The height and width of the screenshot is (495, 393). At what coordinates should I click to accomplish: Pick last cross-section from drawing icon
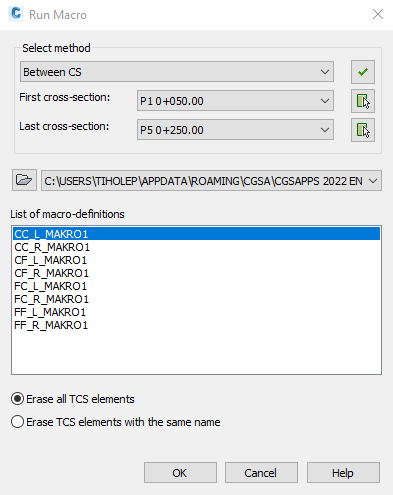(x=363, y=130)
